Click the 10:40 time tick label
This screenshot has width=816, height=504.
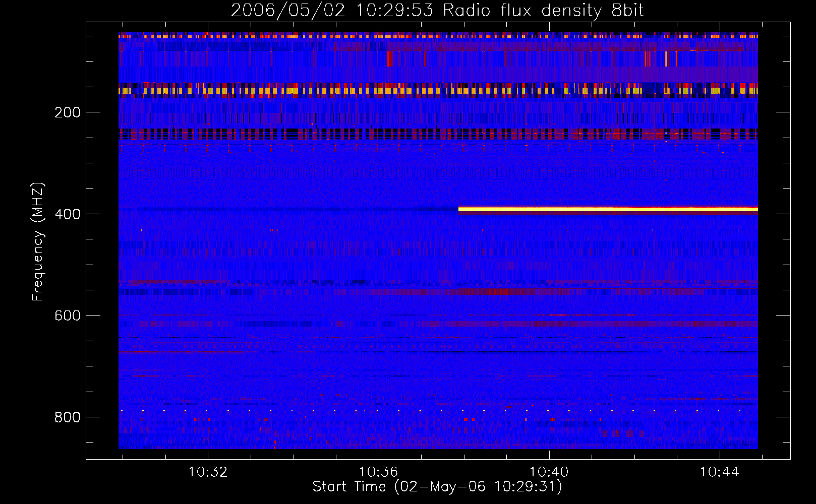point(549,472)
